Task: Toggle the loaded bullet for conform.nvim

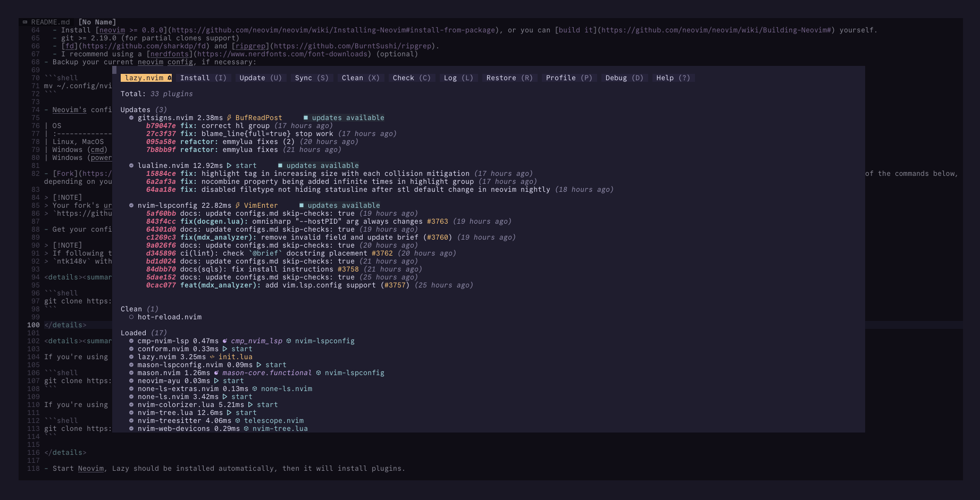Action: tap(131, 349)
